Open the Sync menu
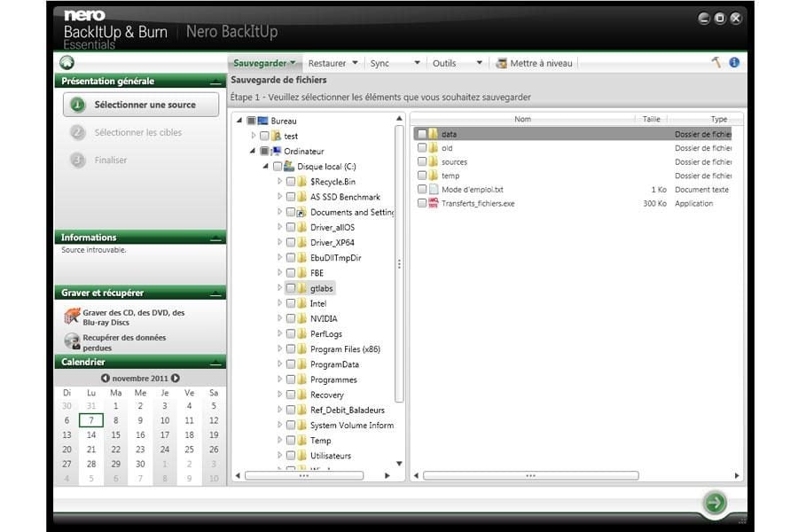This screenshot has height=532, width=798. [x=395, y=63]
